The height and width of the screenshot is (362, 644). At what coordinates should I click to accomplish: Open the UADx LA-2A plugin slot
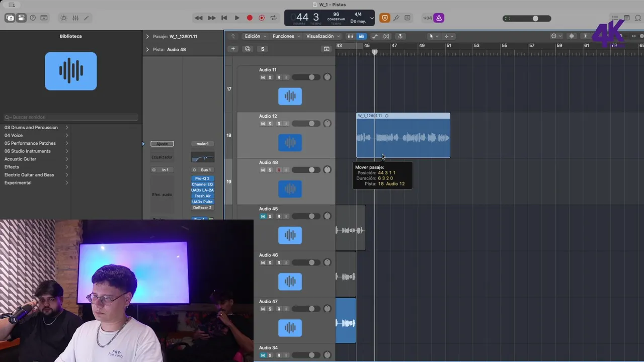pyautogui.click(x=202, y=190)
